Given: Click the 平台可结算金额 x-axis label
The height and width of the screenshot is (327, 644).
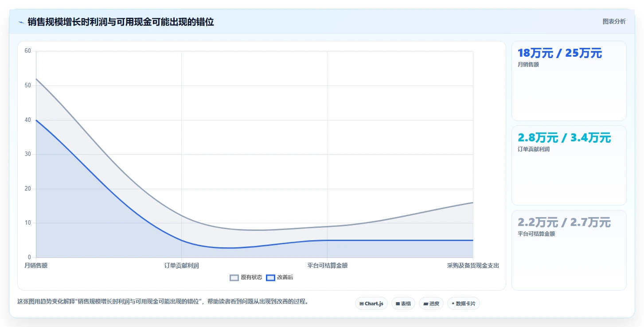Looking at the screenshot, I should point(327,265).
